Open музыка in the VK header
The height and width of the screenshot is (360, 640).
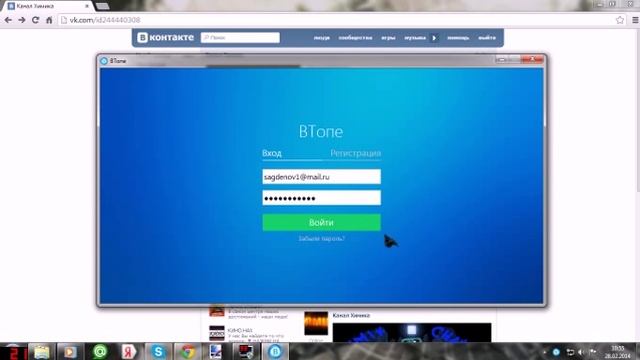(x=415, y=38)
